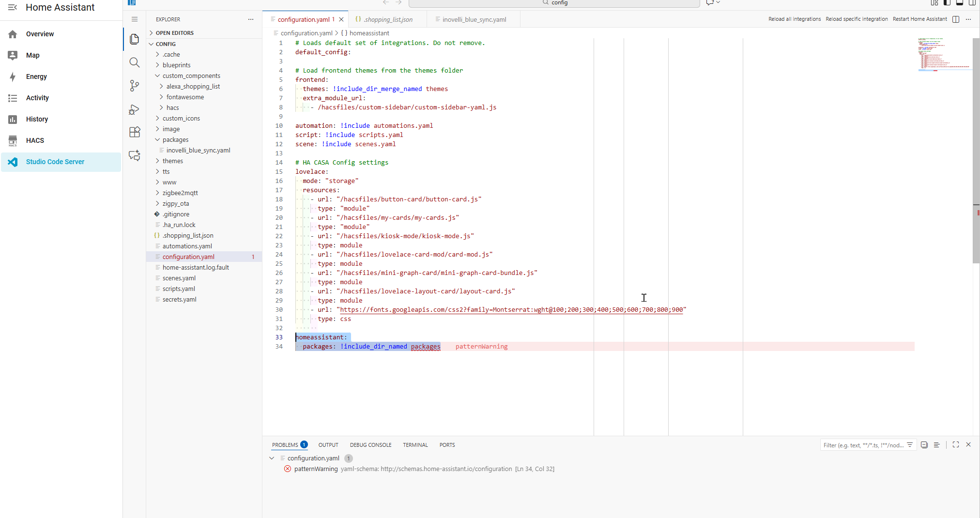Collapse the Home Assistant sidebar
Viewport: 980px width, 518px height.
13,7
